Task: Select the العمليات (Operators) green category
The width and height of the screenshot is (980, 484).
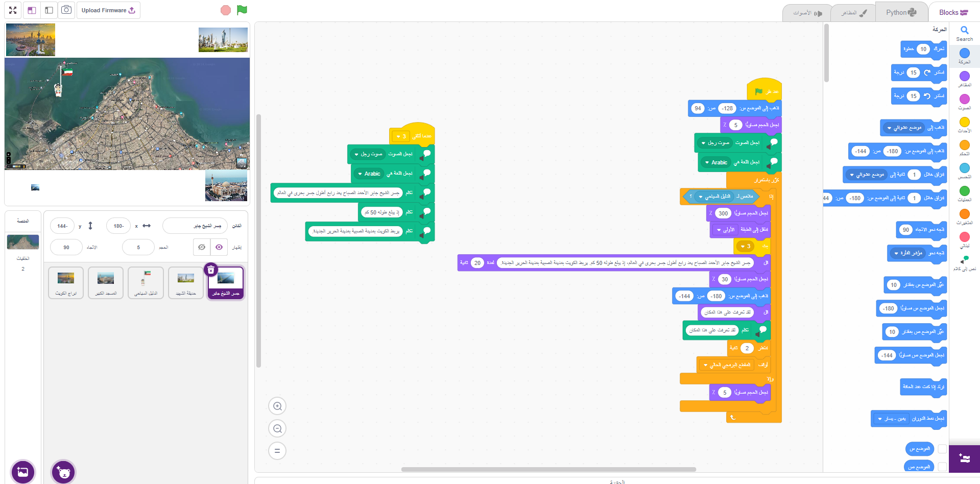Action: point(964,194)
